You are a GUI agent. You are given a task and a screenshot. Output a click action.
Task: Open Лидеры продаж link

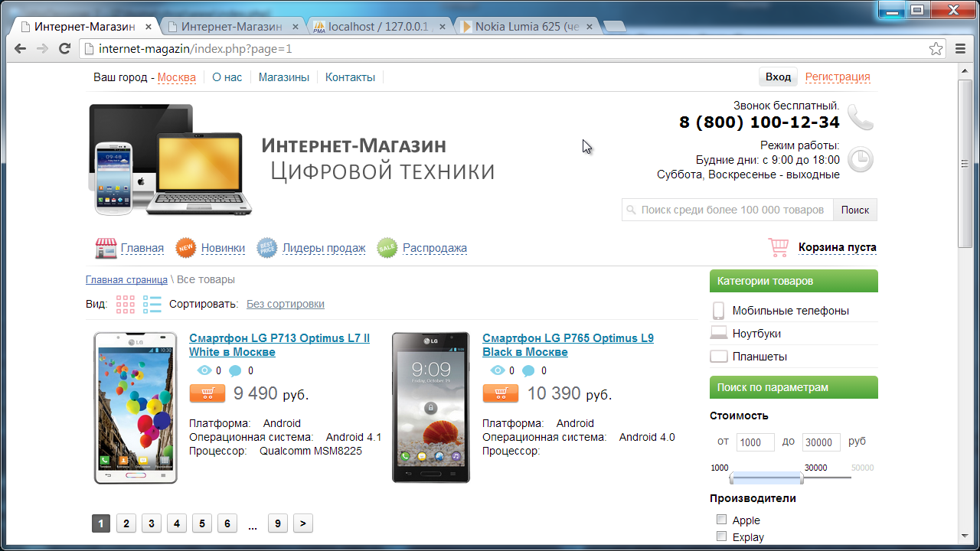(x=324, y=248)
